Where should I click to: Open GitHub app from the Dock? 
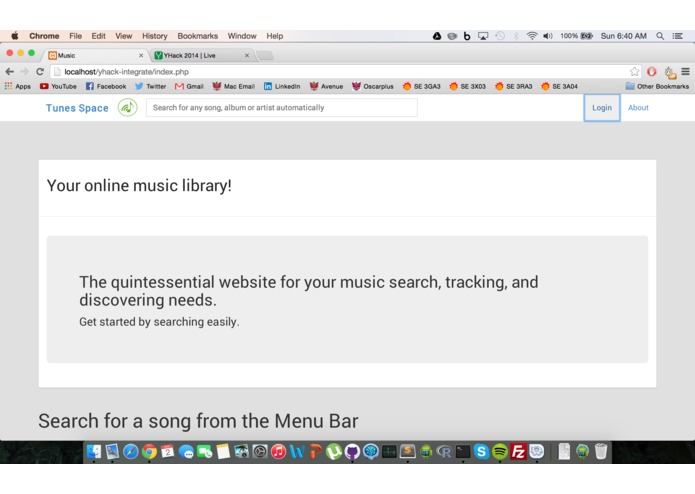click(x=352, y=451)
